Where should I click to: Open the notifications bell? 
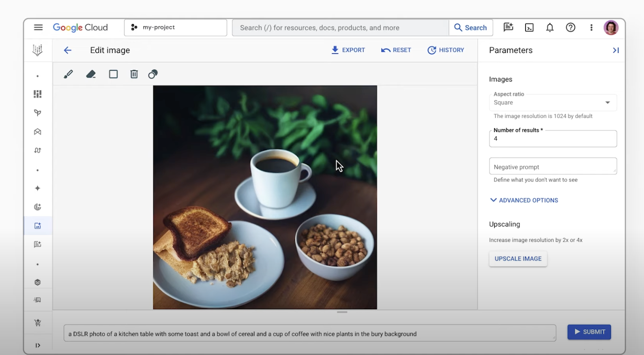point(550,28)
